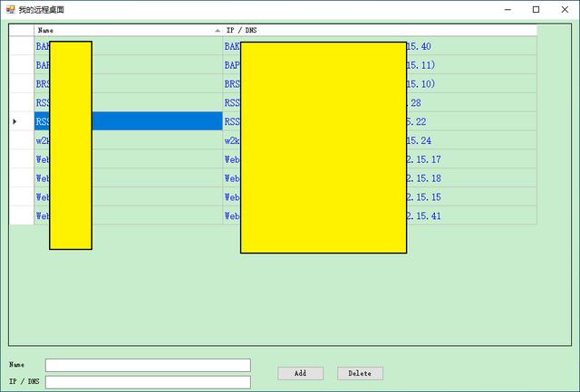The image size is (580, 392).
Task: Click the highlighted blue RSS name cell
Action: pyautogui.click(x=129, y=121)
